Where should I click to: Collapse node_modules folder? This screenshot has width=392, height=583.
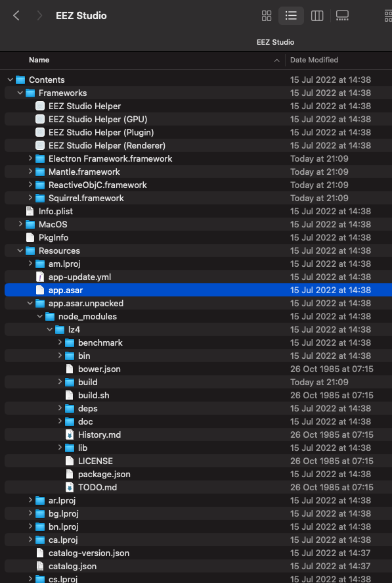[40, 316]
